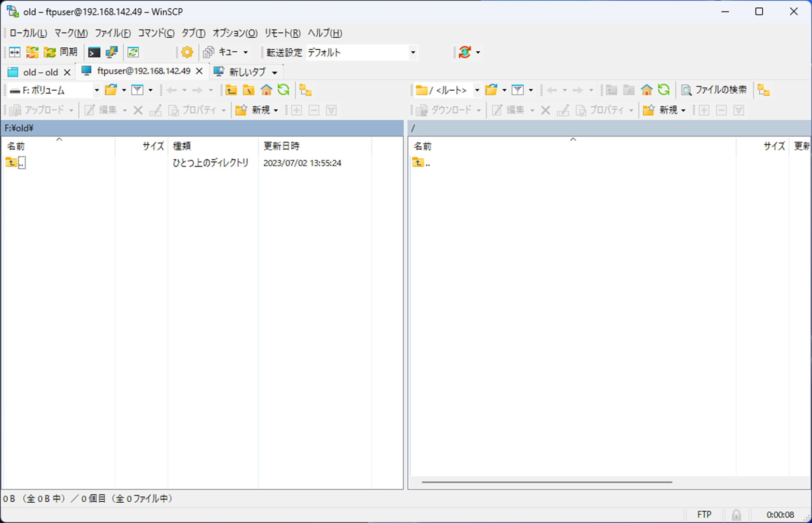Screen dimensions: 812x523
Task: Click the keep remote directory up to date icon
Action: pyautogui.click(x=133, y=52)
